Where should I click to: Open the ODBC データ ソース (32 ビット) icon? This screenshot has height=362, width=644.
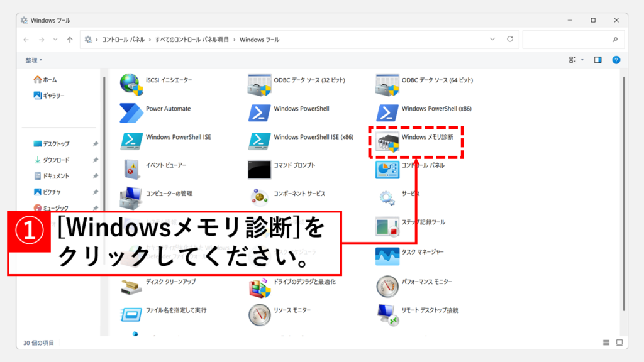coord(259,85)
